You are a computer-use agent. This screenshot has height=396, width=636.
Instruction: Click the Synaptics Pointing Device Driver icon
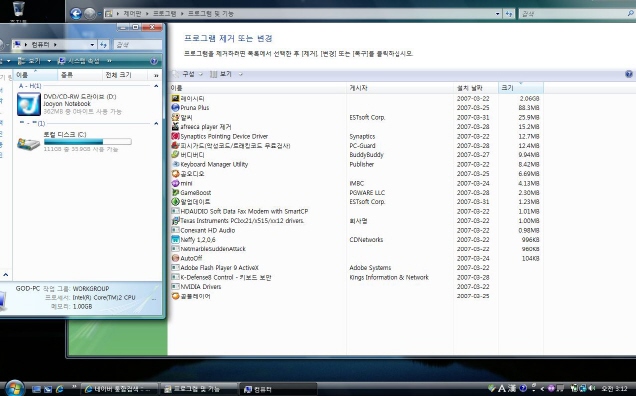pyautogui.click(x=175, y=136)
